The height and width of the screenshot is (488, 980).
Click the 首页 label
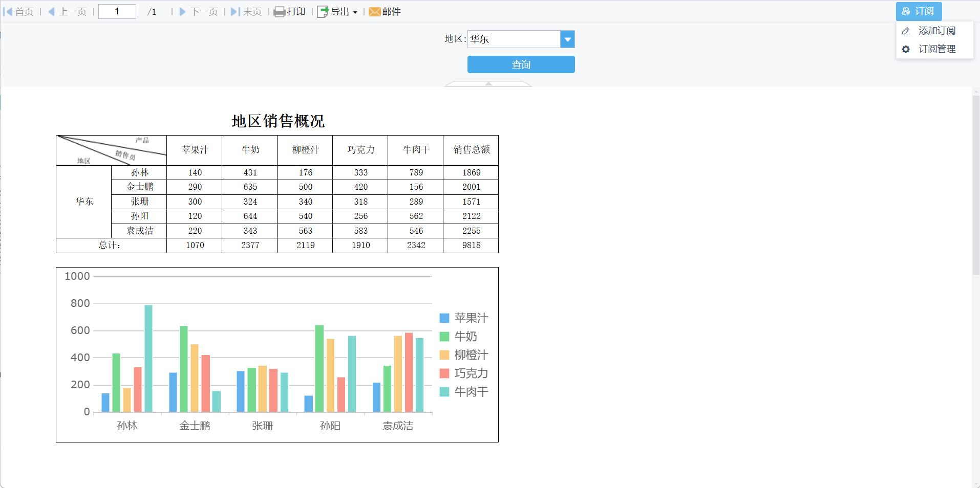(25, 12)
